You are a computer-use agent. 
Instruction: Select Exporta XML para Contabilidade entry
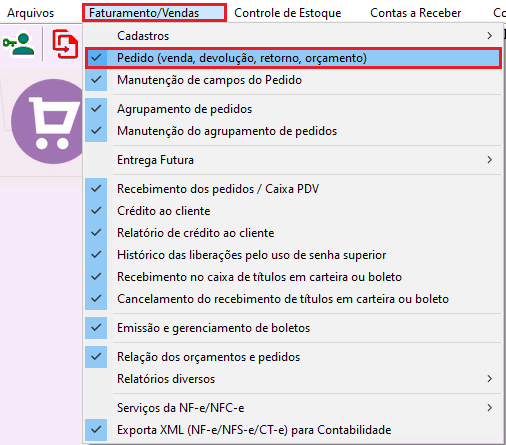pyautogui.click(x=293, y=430)
